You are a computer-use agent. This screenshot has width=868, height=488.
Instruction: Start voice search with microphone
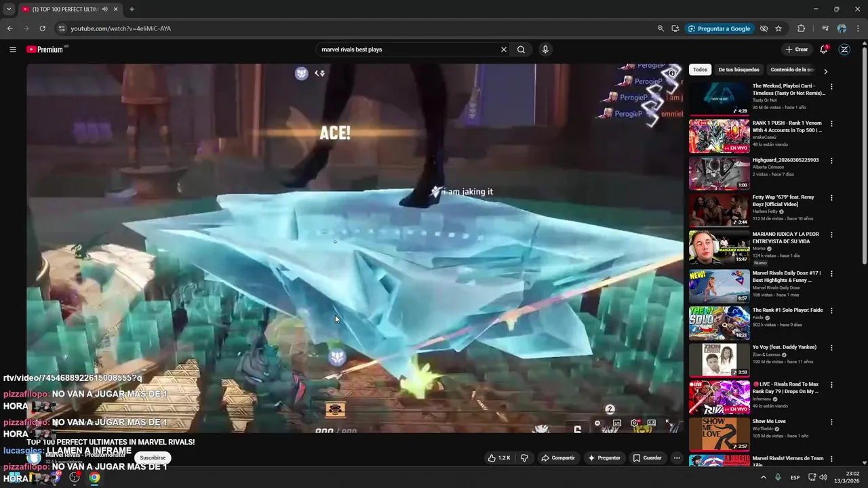pyautogui.click(x=545, y=49)
